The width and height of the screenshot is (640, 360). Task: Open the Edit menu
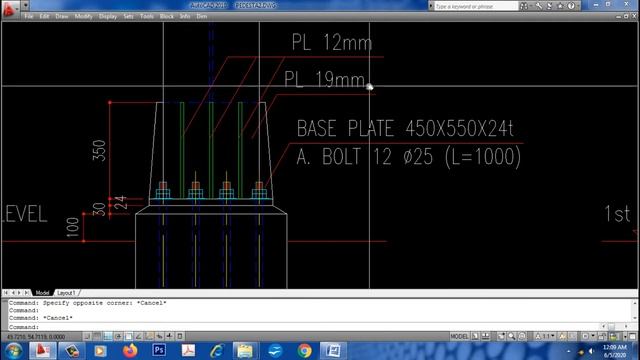coord(44,16)
